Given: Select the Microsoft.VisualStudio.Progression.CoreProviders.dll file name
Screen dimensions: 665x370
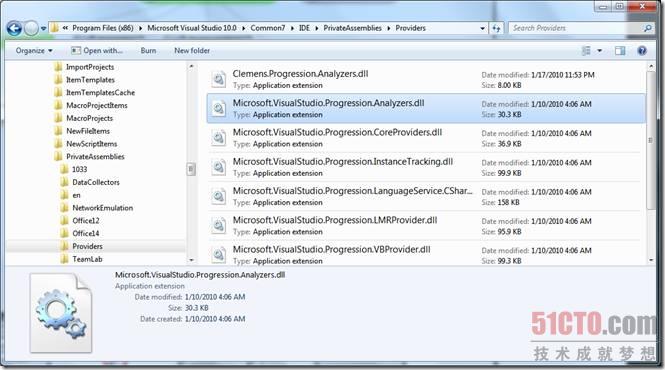Looking at the screenshot, I should [337, 132].
